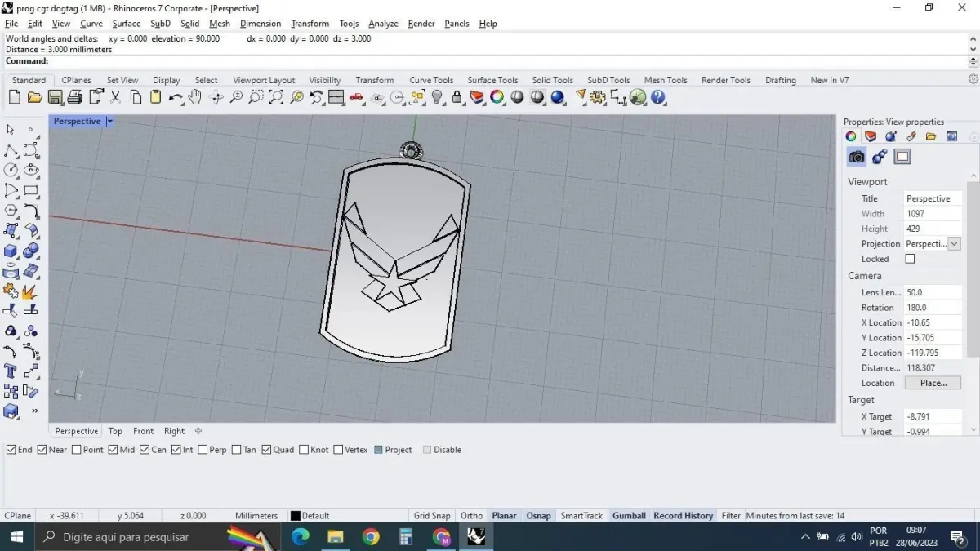Image resolution: width=980 pixels, height=551 pixels.
Task: Click the Help question mark icon
Action: 658,97
